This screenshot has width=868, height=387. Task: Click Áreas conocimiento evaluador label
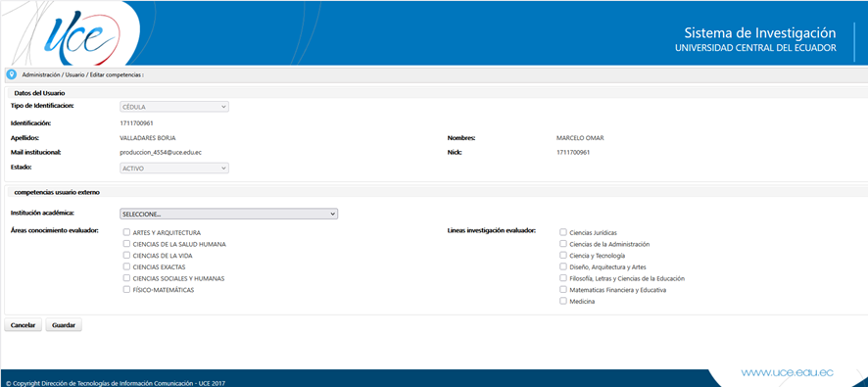(x=54, y=230)
